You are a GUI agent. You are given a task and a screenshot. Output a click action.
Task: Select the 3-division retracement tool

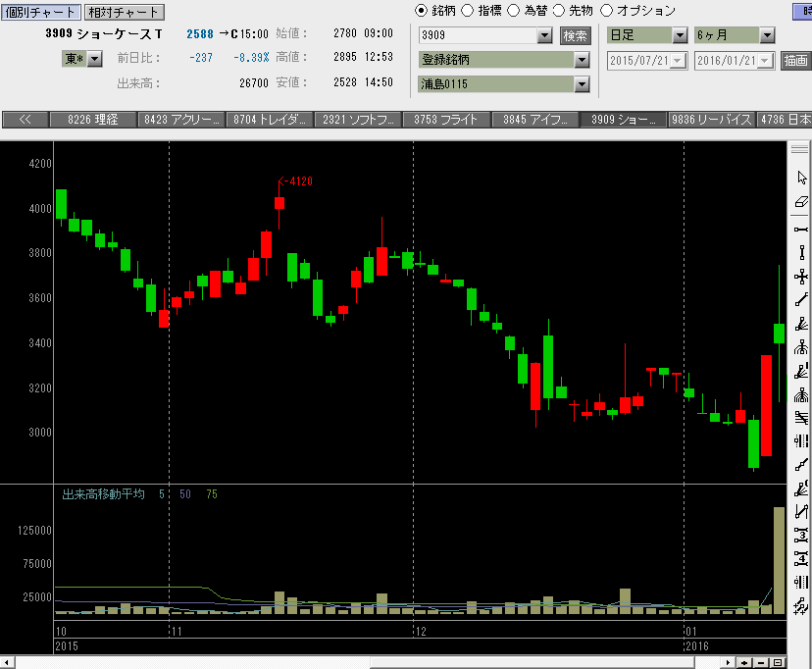801,535
